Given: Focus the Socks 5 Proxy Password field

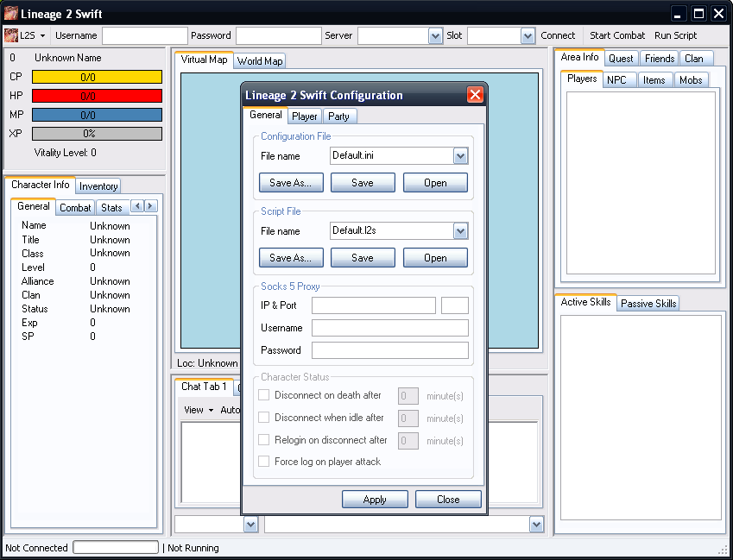Looking at the screenshot, I should coord(390,350).
